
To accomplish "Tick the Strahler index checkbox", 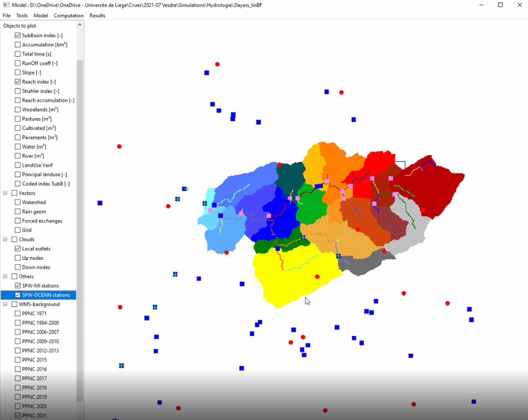I will tap(18, 91).
